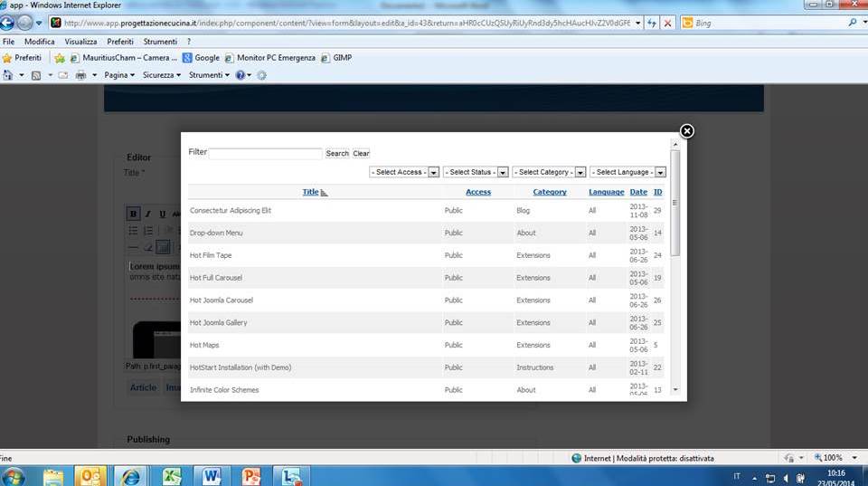Open Excel from the taskbar
868x486 pixels.
[172, 477]
